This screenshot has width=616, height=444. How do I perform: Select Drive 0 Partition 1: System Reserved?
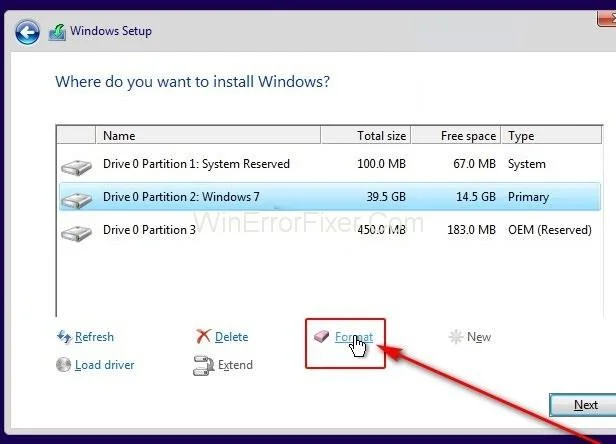coord(330,164)
